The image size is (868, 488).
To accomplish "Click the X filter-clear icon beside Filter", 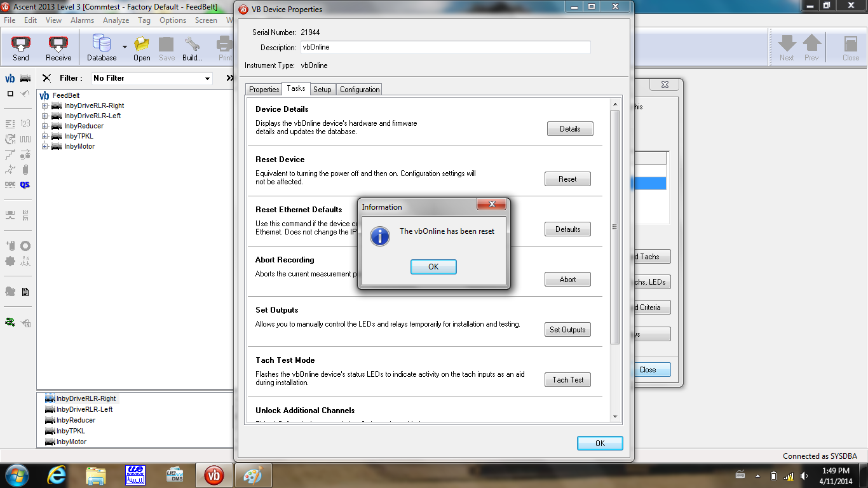I will [x=46, y=78].
